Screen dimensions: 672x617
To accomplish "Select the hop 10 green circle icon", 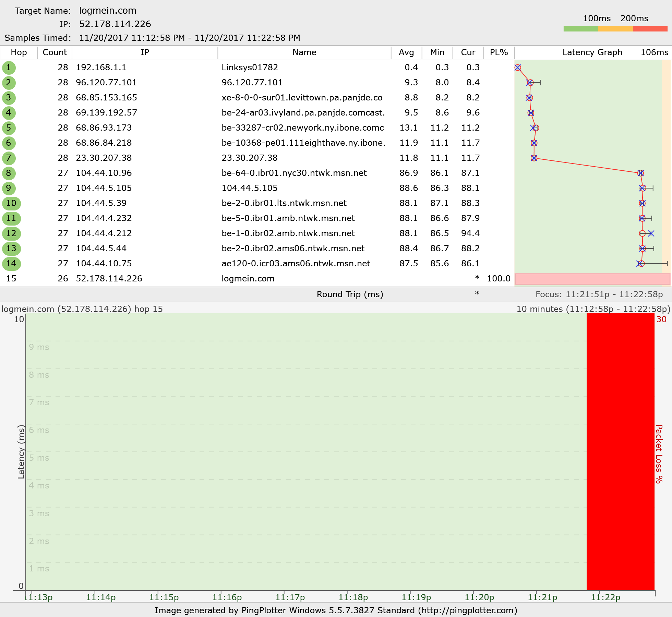I will pos(11,203).
